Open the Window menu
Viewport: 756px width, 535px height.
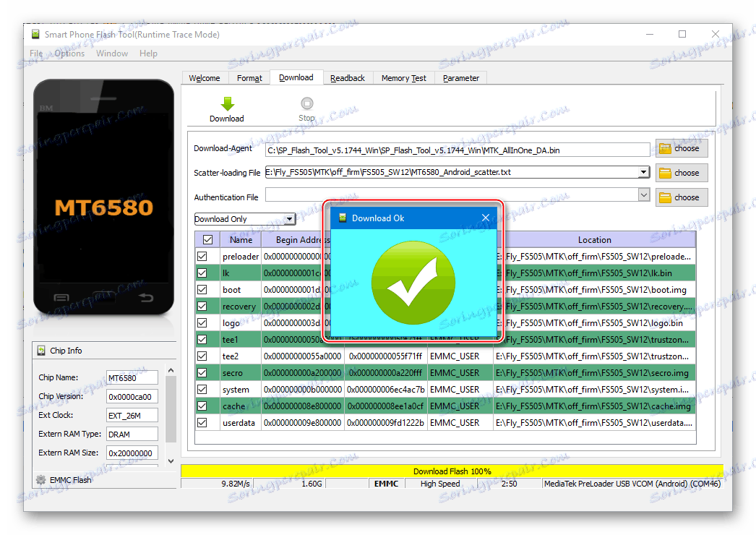pos(112,54)
